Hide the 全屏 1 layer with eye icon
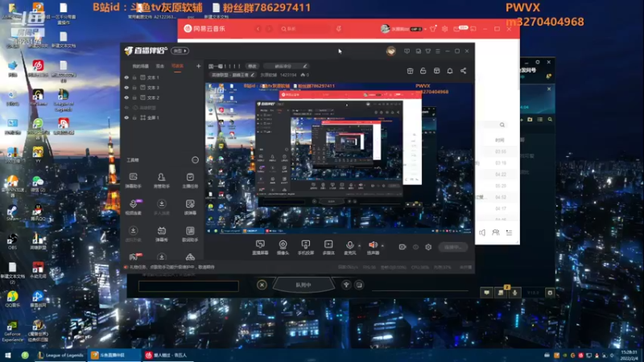 [x=126, y=117]
